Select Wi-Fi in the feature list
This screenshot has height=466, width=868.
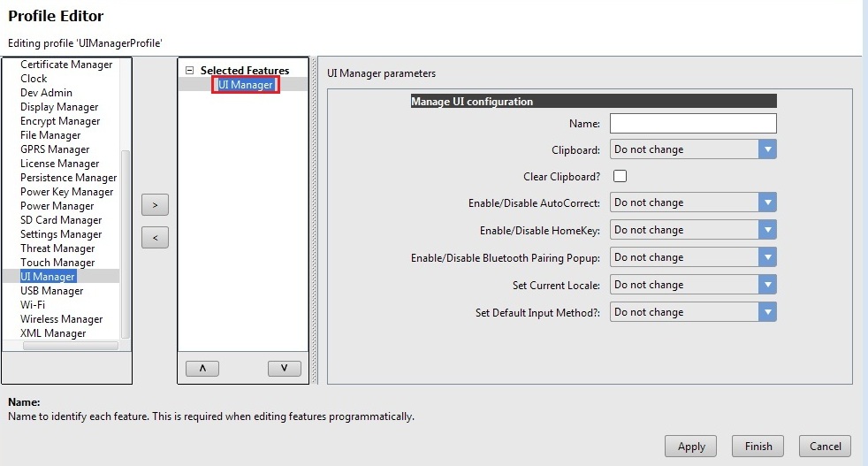click(33, 305)
